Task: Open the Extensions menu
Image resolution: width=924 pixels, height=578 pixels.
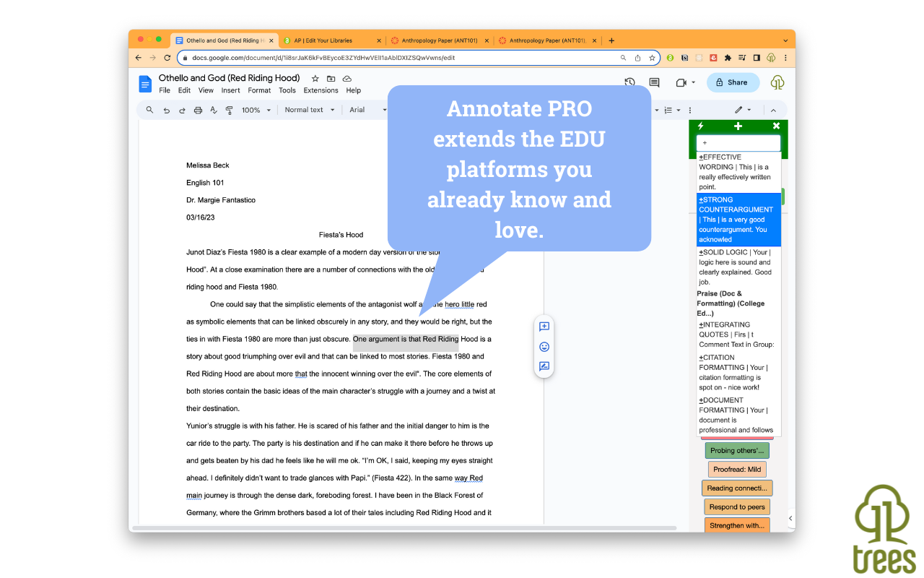Action: [x=321, y=90]
